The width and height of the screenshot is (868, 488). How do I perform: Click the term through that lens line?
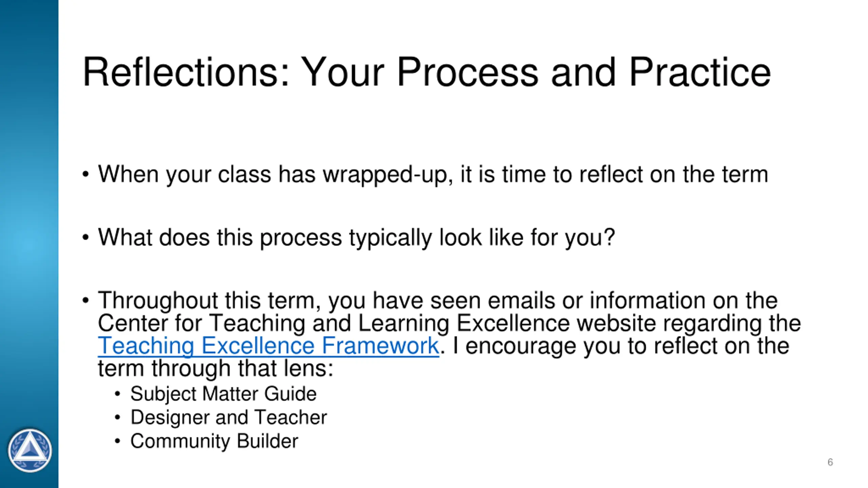tap(216, 368)
